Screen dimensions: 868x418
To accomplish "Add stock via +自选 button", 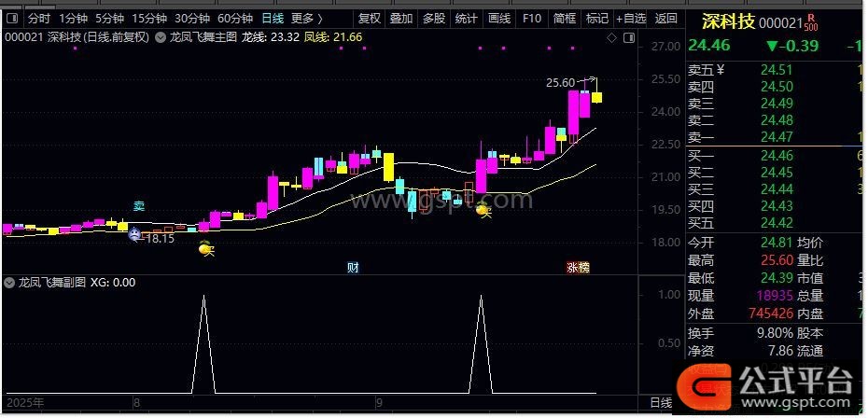I will [630, 18].
